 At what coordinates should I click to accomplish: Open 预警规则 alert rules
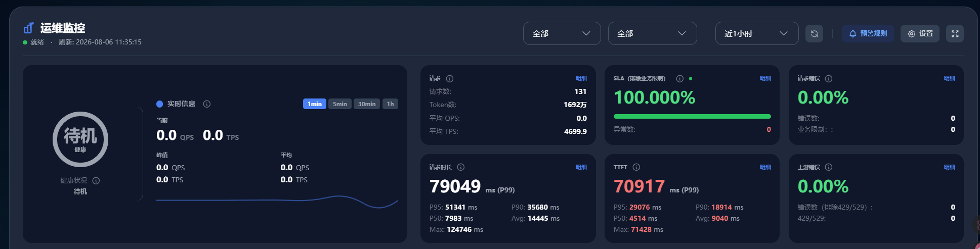pyautogui.click(x=868, y=34)
